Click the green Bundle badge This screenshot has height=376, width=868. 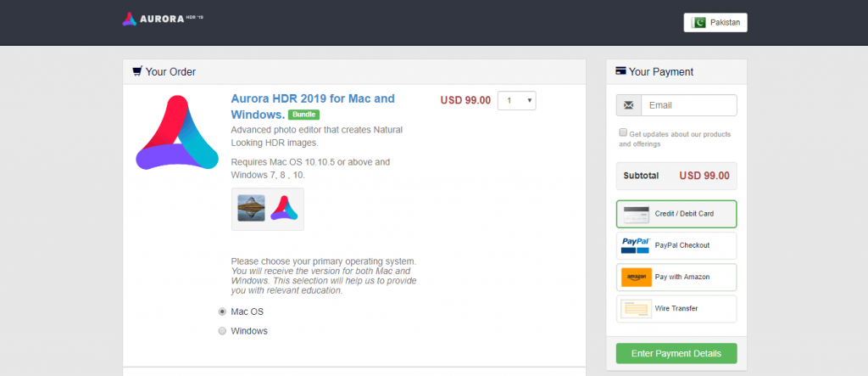(x=303, y=115)
